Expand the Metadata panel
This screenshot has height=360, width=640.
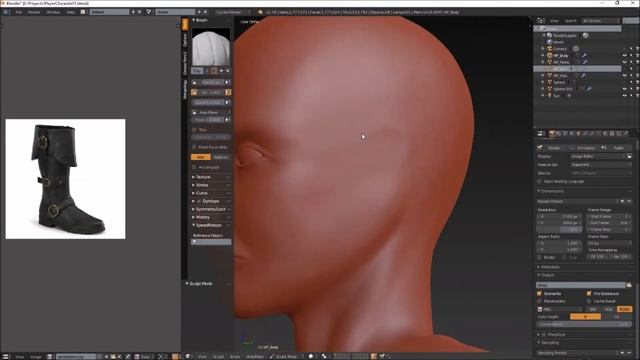coord(550,267)
